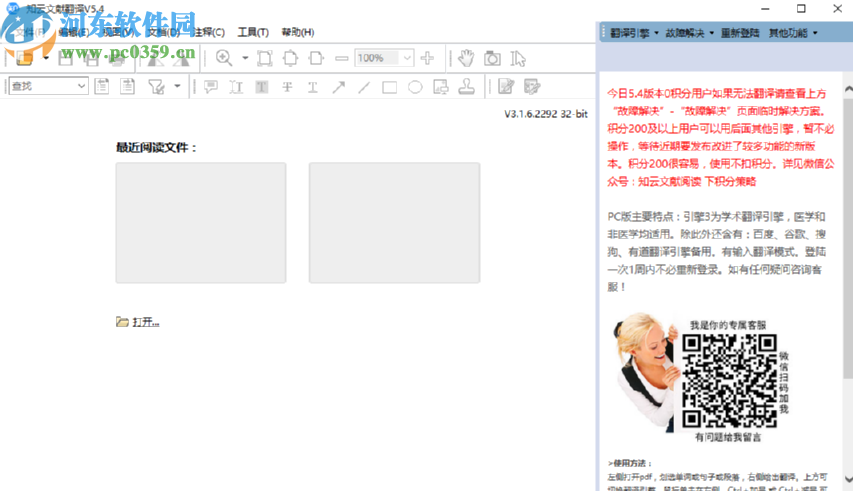Click the side panel scroll up arrow
Screen dimensions: 853x491
click(848, 89)
